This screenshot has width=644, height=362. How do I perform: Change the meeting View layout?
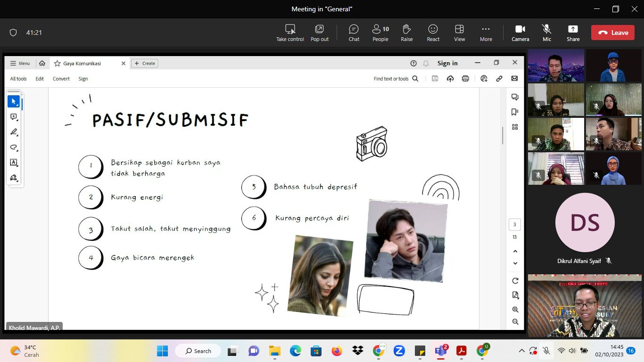pos(459,33)
